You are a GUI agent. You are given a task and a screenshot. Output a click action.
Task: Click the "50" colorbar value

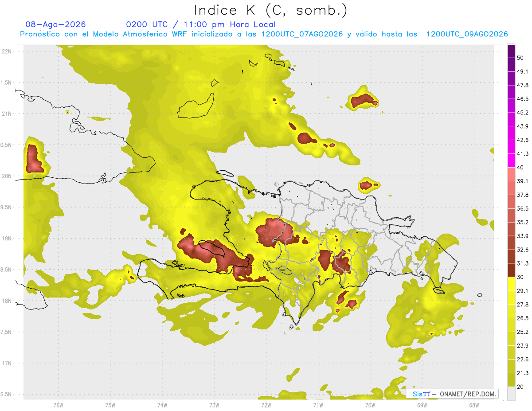pos(520,58)
